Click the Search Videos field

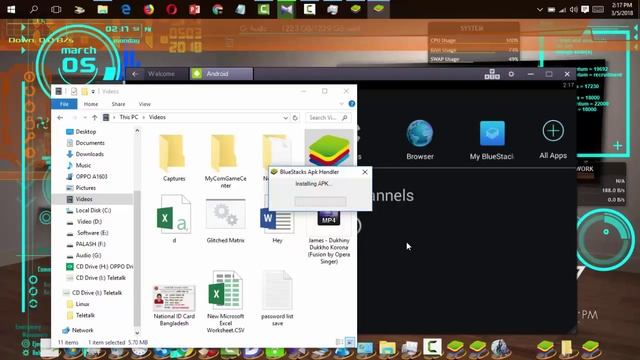pyautogui.click(x=328, y=118)
